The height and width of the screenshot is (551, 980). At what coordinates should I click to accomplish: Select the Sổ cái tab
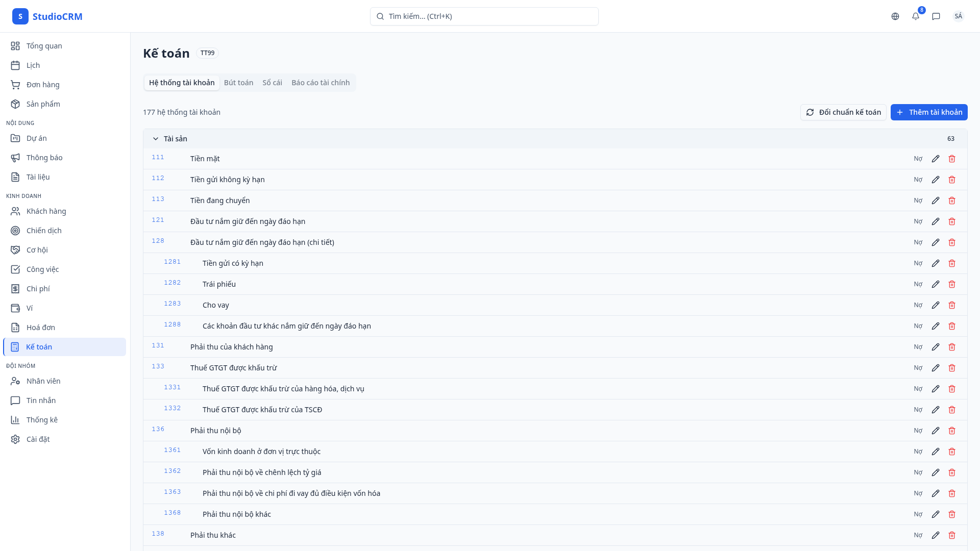coord(272,83)
